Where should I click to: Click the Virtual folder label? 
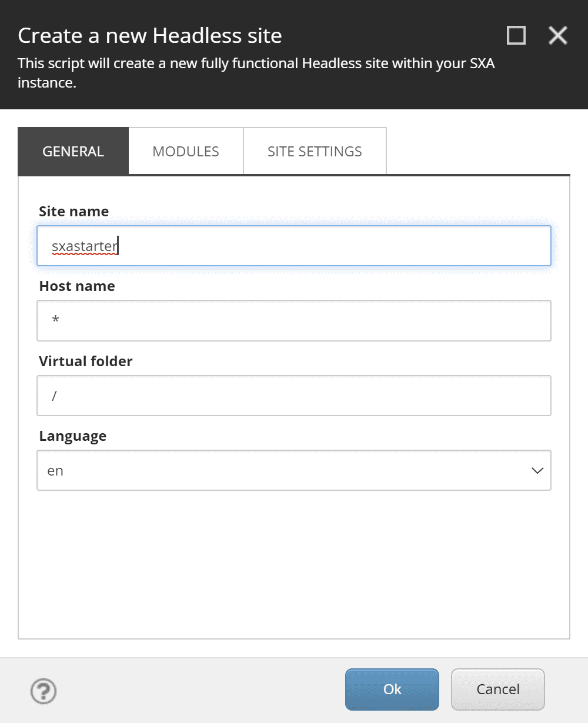(86, 361)
